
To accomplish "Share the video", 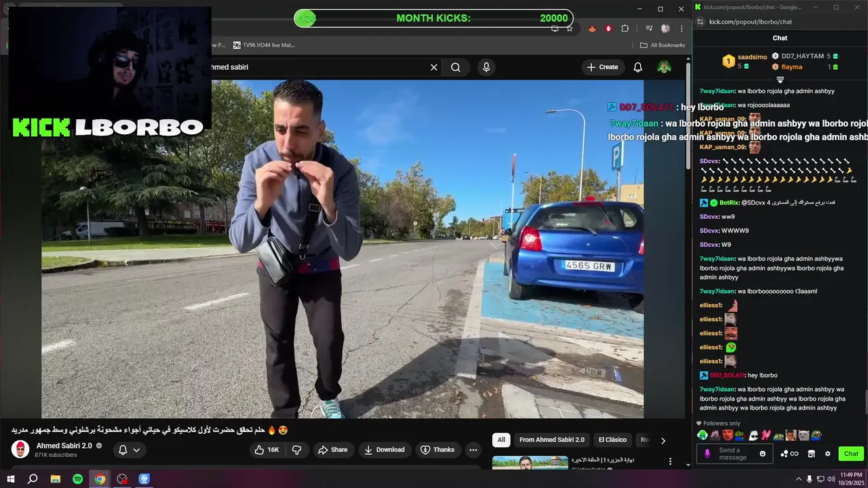I will pyautogui.click(x=332, y=449).
